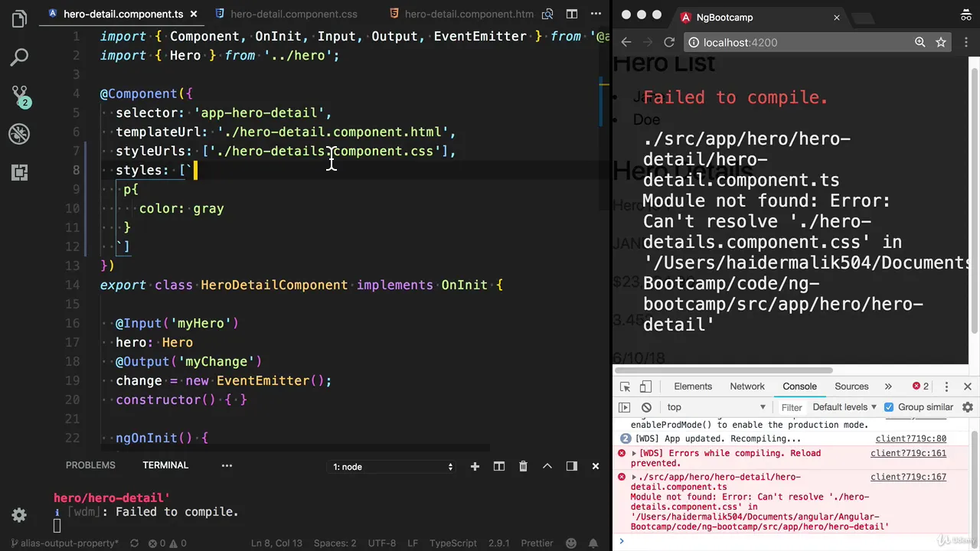Reload the localhost:4200 page

[x=669, y=43]
